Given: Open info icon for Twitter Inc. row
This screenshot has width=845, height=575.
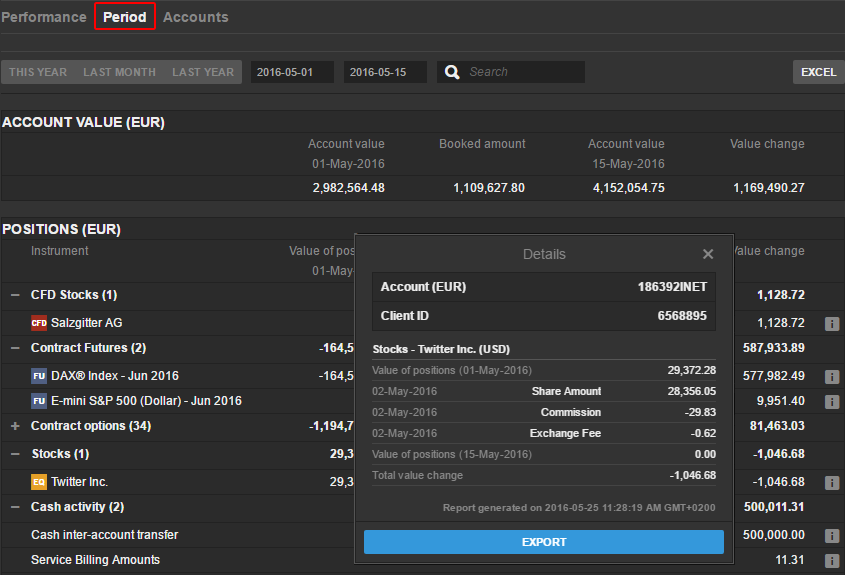Looking at the screenshot, I should 831,482.
